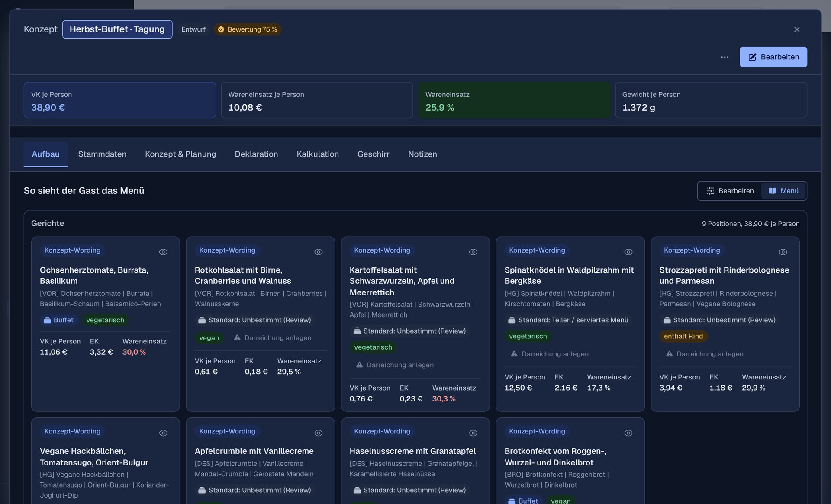Open the three-dot more options menu

click(x=725, y=57)
